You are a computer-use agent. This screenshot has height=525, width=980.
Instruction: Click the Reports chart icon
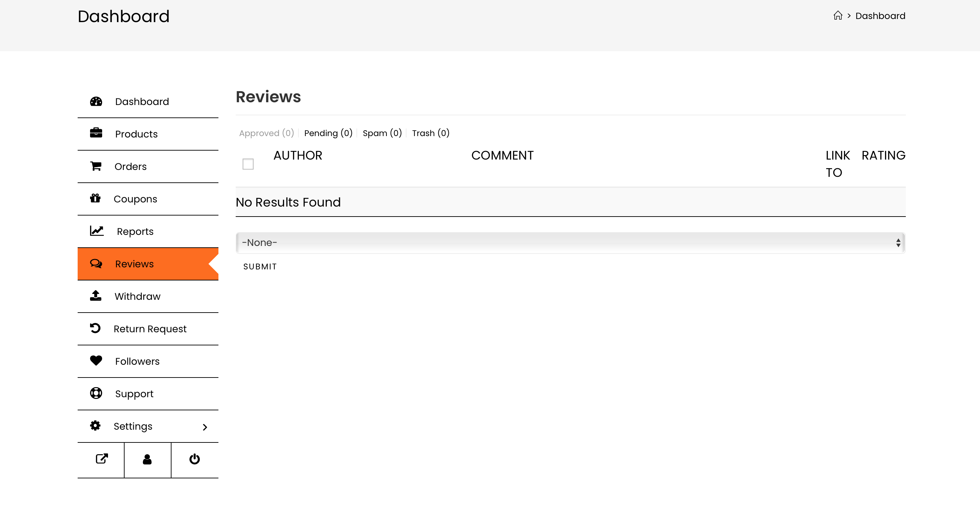(x=97, y=231)
